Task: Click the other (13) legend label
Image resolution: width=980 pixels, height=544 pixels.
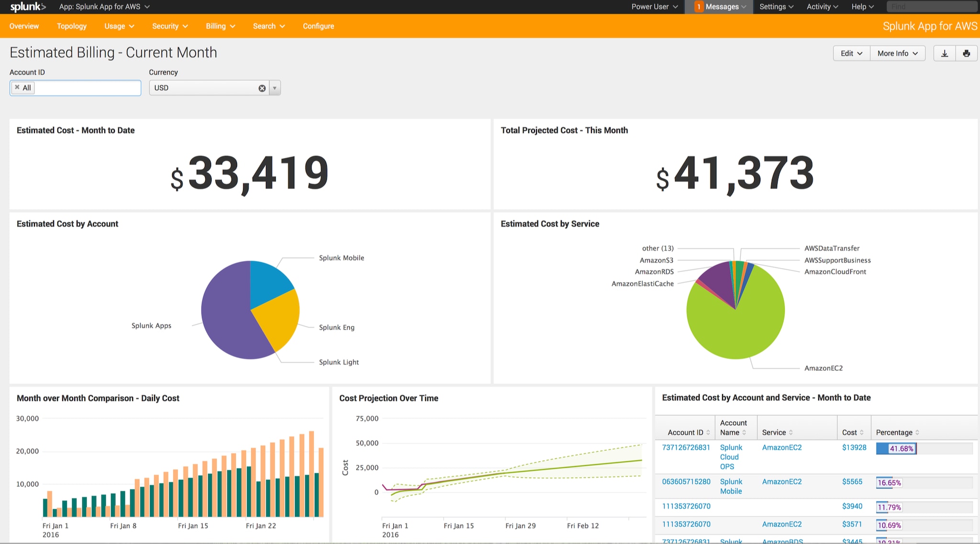Action: (x=657, y=248)
